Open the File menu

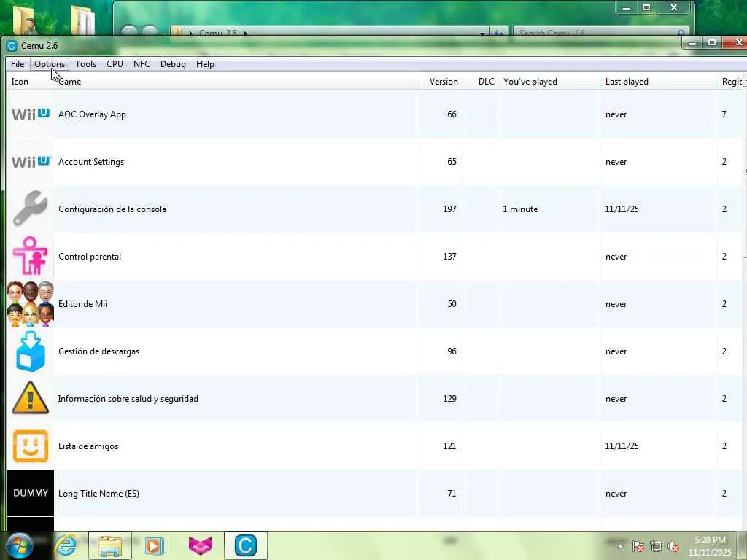[x=18, y=64]
